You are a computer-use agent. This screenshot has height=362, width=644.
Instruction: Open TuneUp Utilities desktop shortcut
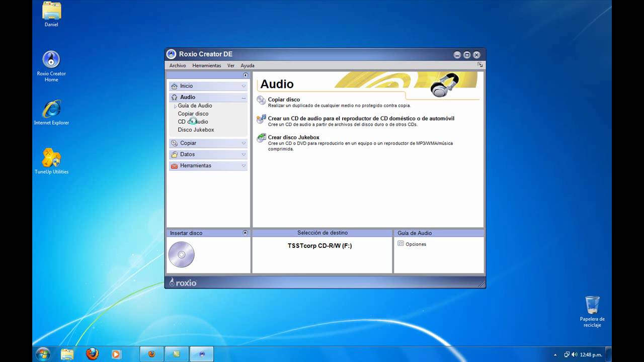tap(51, 161)
